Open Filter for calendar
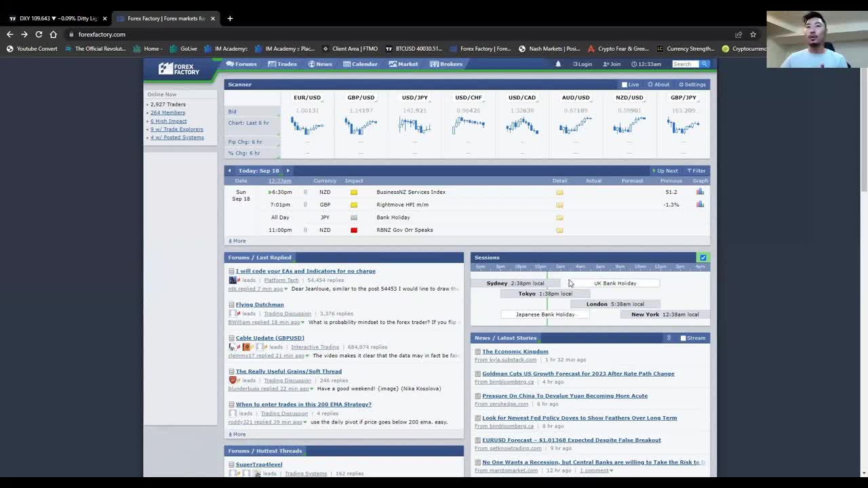868x488 pixels. tap(696, 171)
